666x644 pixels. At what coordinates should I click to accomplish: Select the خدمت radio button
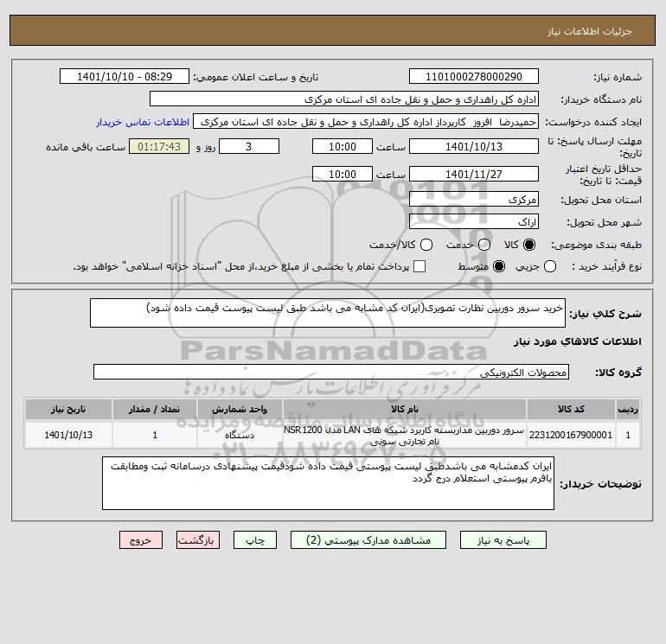(484, 245)
